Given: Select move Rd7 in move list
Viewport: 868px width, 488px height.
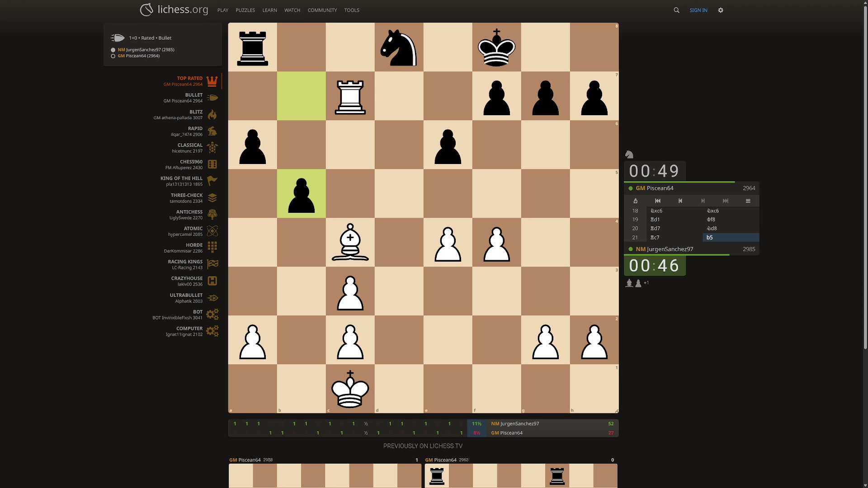Looking at the screenshot, I should (656, 228).
